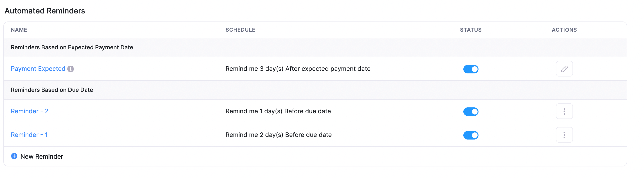This screenshot has width=644, height=178.
Task: Click the SCHEDULE column header
Action: click(240, 30)
